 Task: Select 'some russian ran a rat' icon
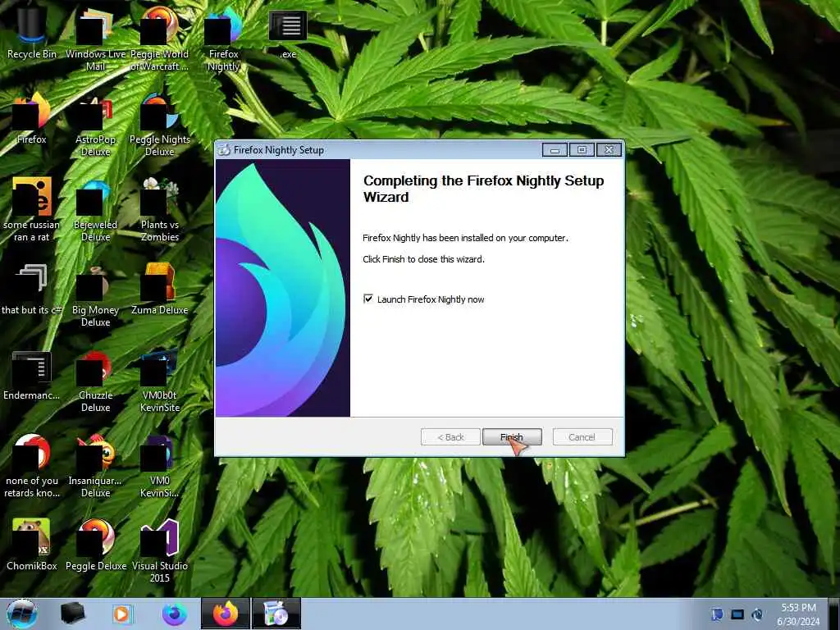[32, 209]
